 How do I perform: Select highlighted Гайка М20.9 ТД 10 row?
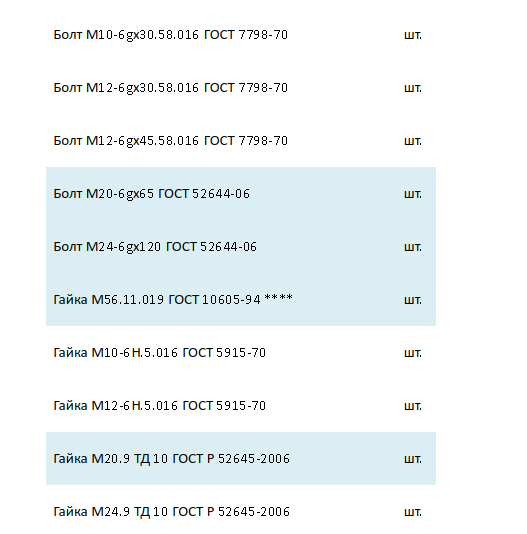(241, 458)
